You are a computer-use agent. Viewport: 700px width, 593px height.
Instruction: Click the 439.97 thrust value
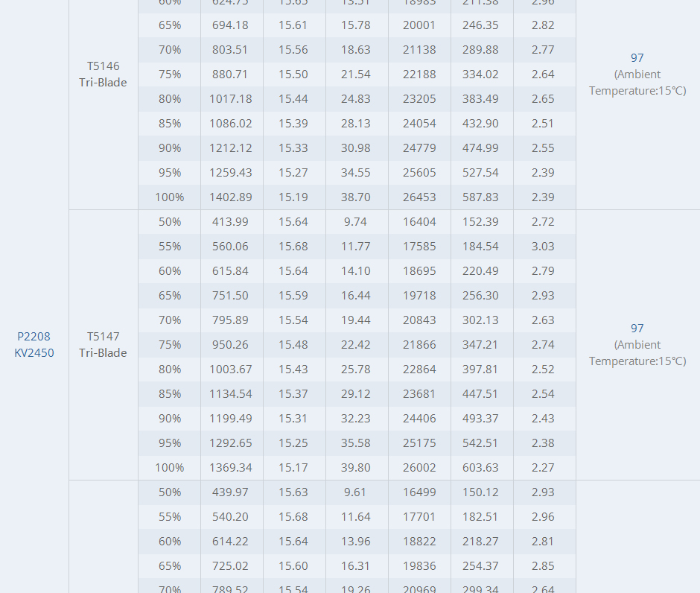[231, 492]
